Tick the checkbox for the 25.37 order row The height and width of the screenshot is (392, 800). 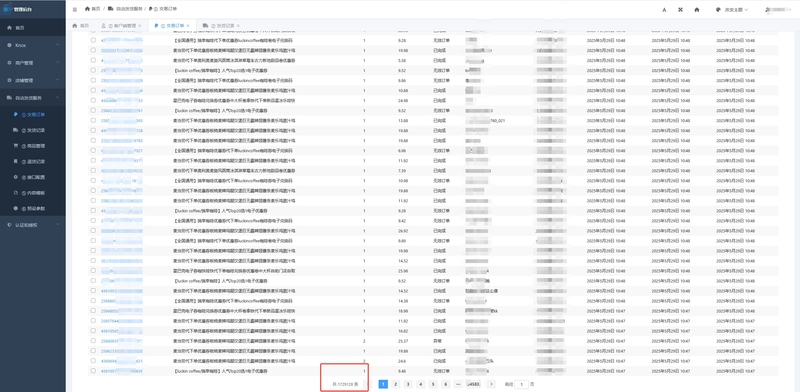pos(93,340)
